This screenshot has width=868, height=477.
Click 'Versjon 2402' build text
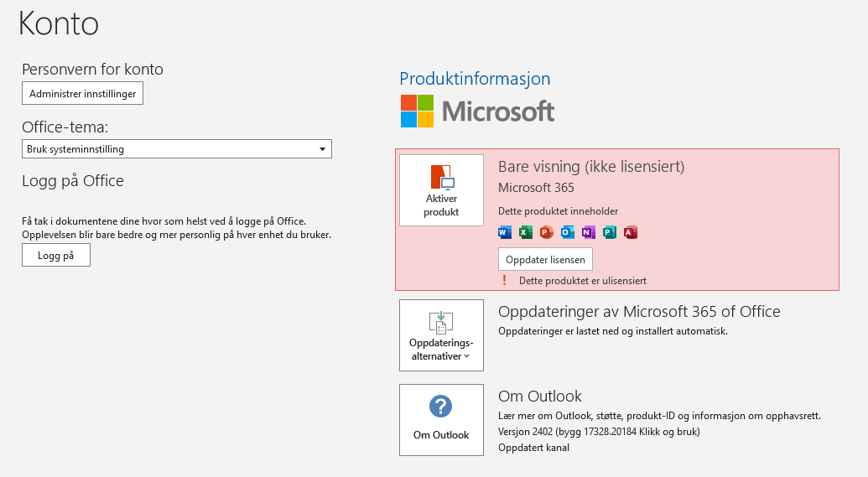click(x=599, y=432)
